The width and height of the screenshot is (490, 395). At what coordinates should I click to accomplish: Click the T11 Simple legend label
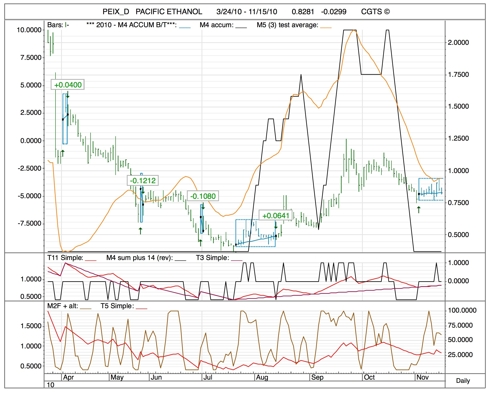point(66,258)
